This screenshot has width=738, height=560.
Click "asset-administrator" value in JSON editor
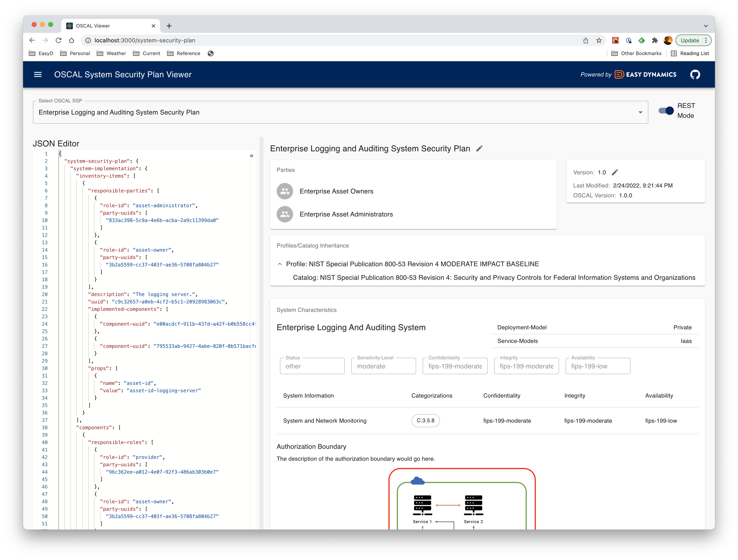(x=164, y=205)
